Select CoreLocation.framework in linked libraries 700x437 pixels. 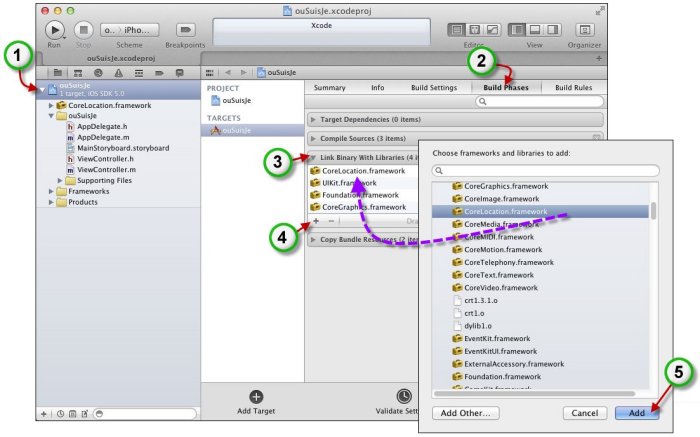point(363,171)
